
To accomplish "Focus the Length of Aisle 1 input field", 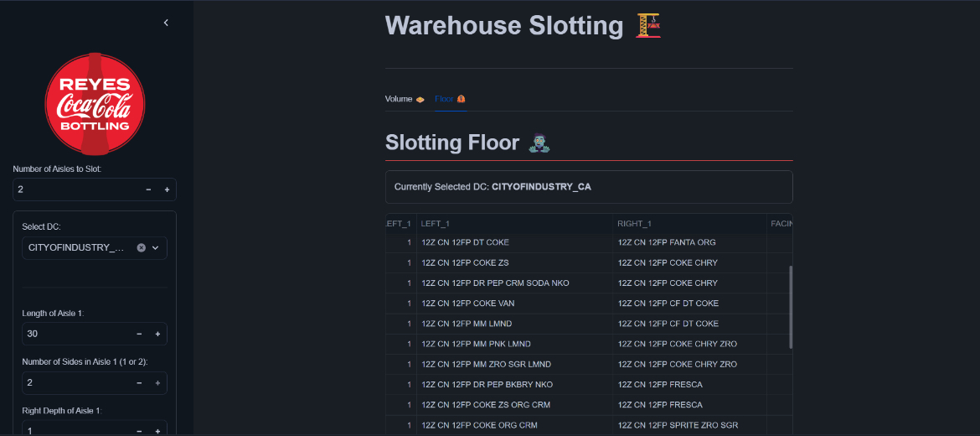I will 75,334.
